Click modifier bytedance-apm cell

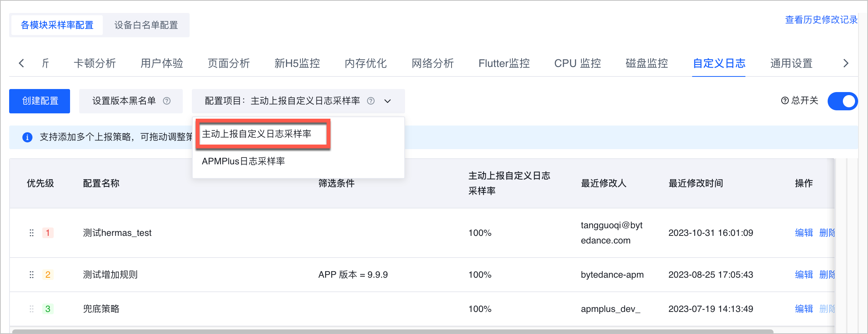(x=612, y=275)
